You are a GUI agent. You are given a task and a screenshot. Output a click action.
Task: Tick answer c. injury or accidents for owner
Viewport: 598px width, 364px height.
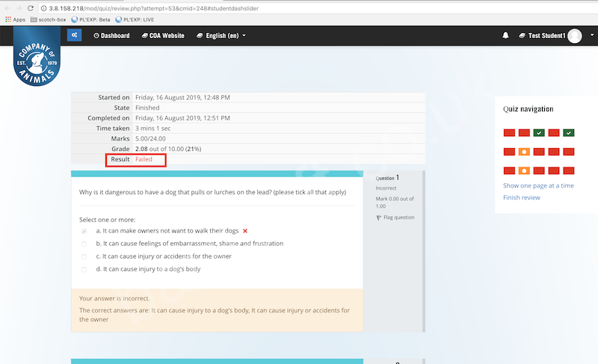[x=84, y=256]
